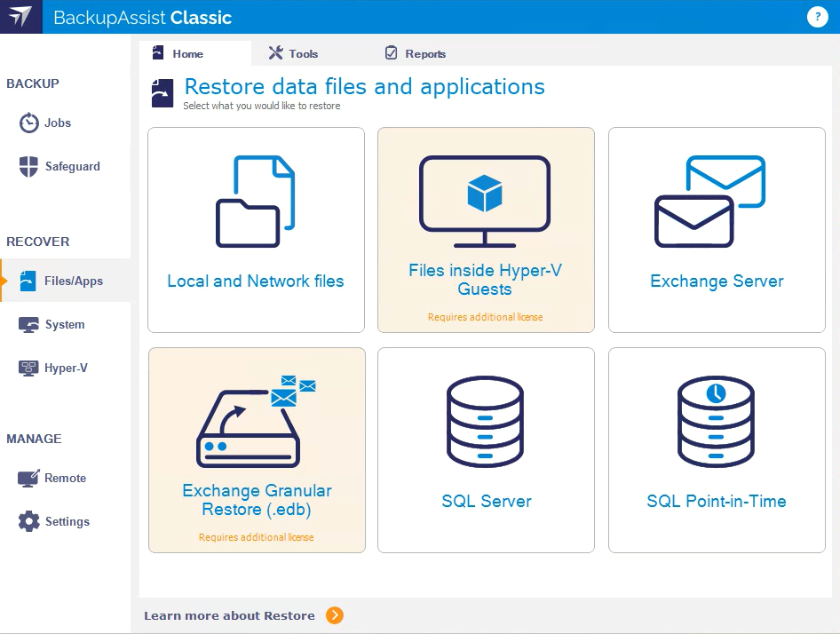Select the SQL Point-in-Time tile
The height and width of the screenshot is (634, 840).
(717, 450)
